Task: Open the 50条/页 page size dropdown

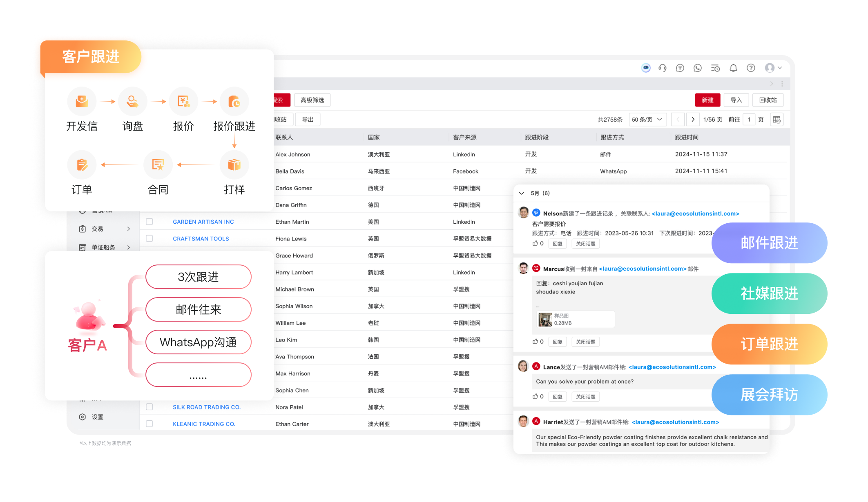Action: tap(647, 119)
